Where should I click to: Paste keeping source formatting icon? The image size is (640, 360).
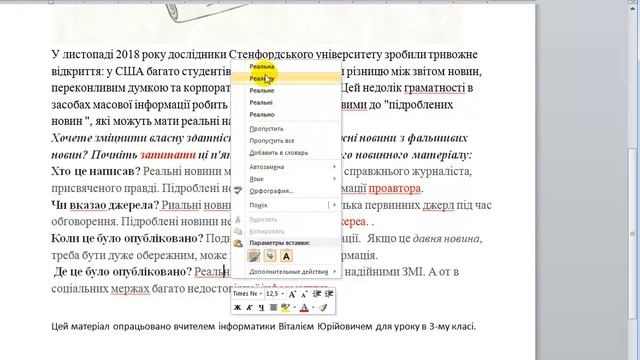point(254,256)
